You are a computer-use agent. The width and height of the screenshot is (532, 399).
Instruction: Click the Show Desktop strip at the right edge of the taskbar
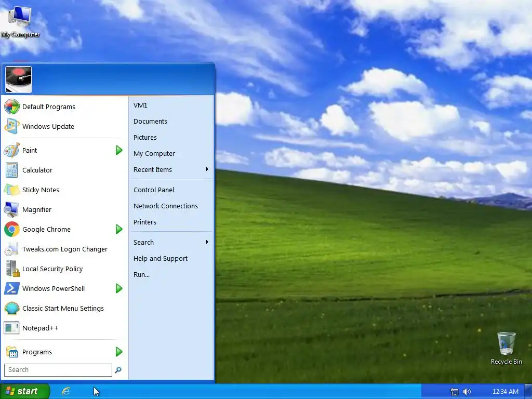pyautogui.click(x=528, y=391)
